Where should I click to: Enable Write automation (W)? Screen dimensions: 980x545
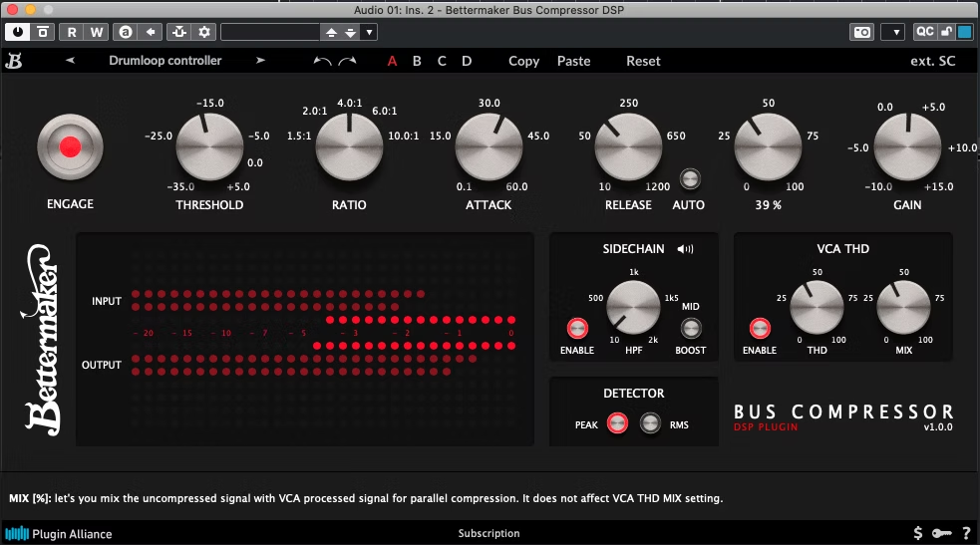[x=97, y=32]
